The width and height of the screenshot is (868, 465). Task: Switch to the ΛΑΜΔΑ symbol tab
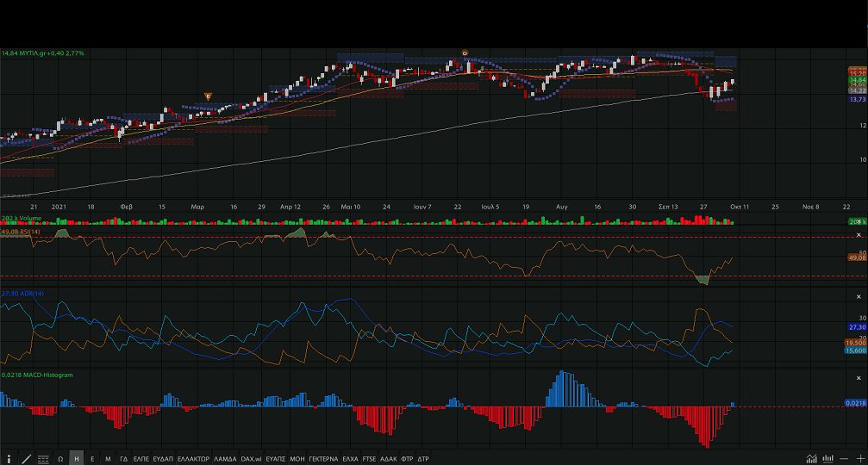pyautogui.click(x=225, y=459)
